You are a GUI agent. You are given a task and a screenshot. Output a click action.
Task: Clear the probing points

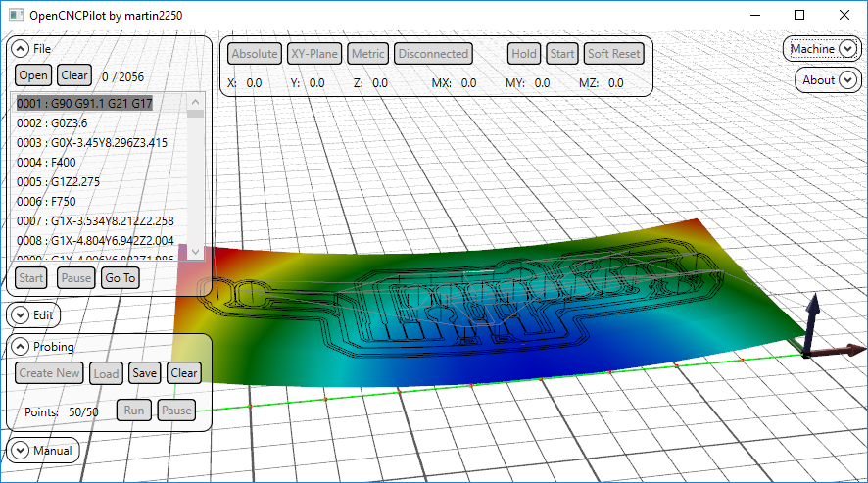pyautogui.click(x=183, y=373)
